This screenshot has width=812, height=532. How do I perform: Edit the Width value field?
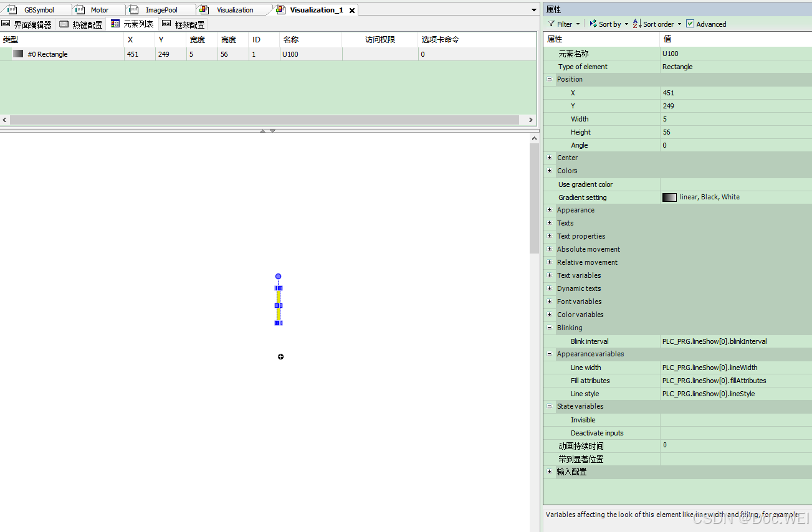[x=736, y=119]
